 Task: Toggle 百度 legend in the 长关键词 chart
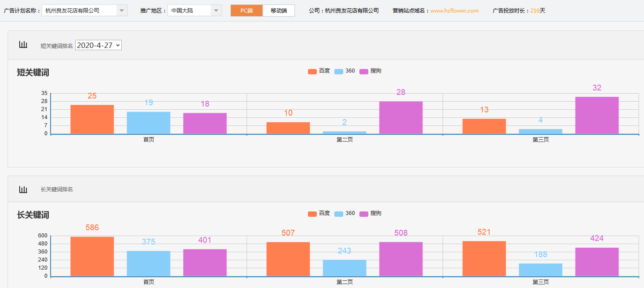(x=319, y=214)
